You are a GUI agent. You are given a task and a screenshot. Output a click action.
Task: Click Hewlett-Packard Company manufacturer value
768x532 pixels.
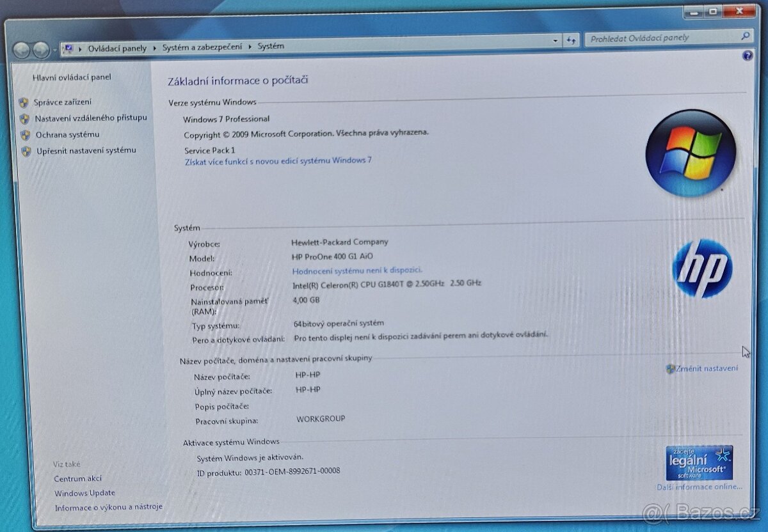(340, 242)
